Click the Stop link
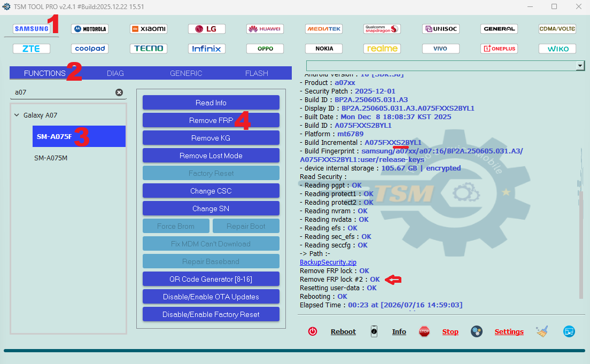Viewport: 590px width, 364px height. pos(450,331)
